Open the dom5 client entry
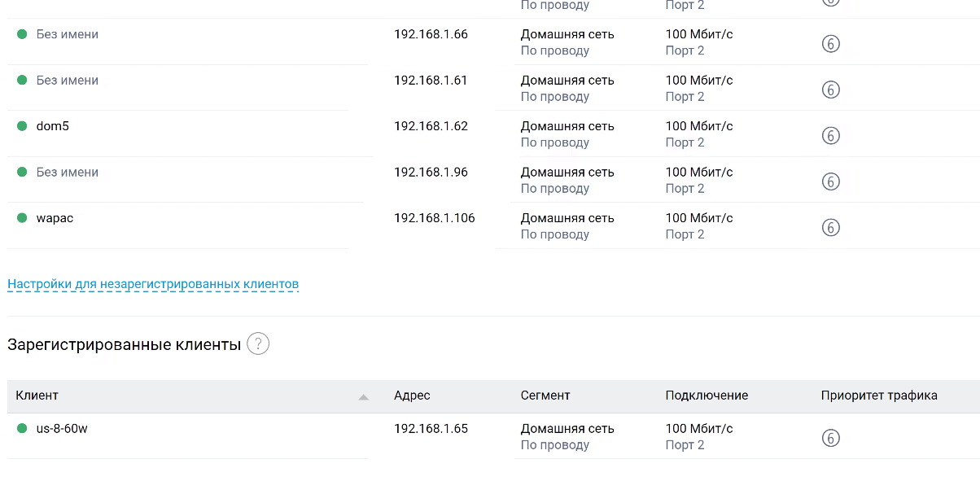This screenshot has width=980, height=481. point(53,126)
